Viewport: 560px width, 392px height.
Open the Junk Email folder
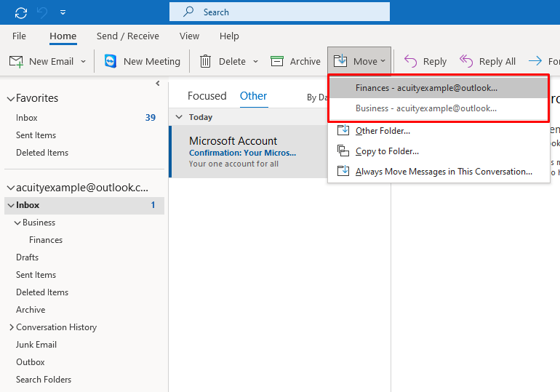point(36,345)
